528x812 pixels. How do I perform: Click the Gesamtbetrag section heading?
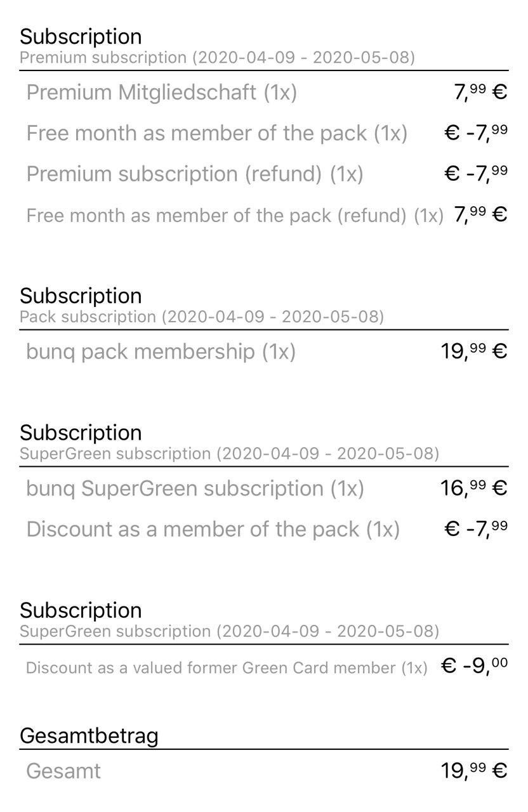click(89, 736)
